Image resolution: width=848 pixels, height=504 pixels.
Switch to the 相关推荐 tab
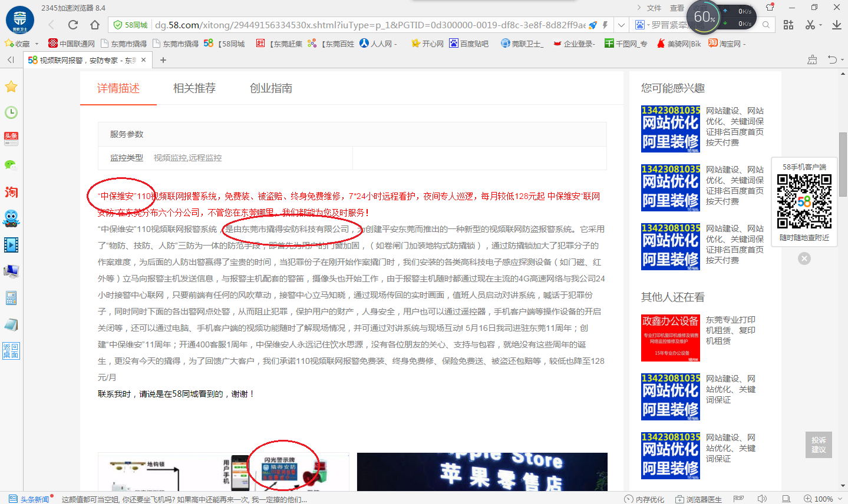194,88
